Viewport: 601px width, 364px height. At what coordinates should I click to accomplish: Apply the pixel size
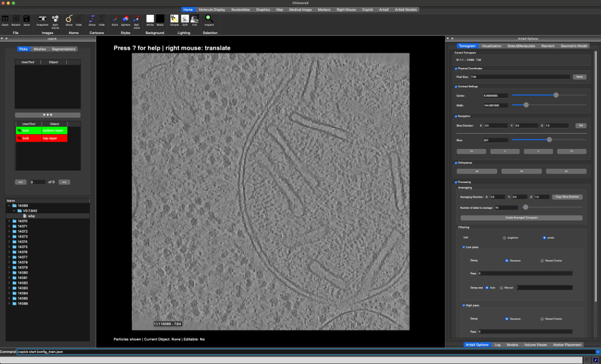point(579,77)
